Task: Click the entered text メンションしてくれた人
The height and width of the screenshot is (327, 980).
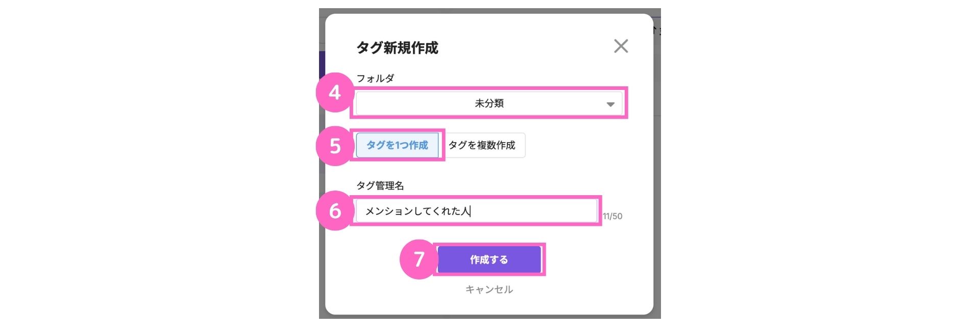Action: pos(417,211)
